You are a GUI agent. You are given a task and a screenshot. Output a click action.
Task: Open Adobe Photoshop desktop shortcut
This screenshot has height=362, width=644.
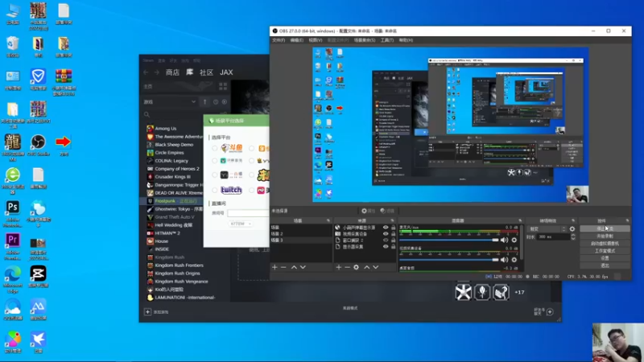13,212
